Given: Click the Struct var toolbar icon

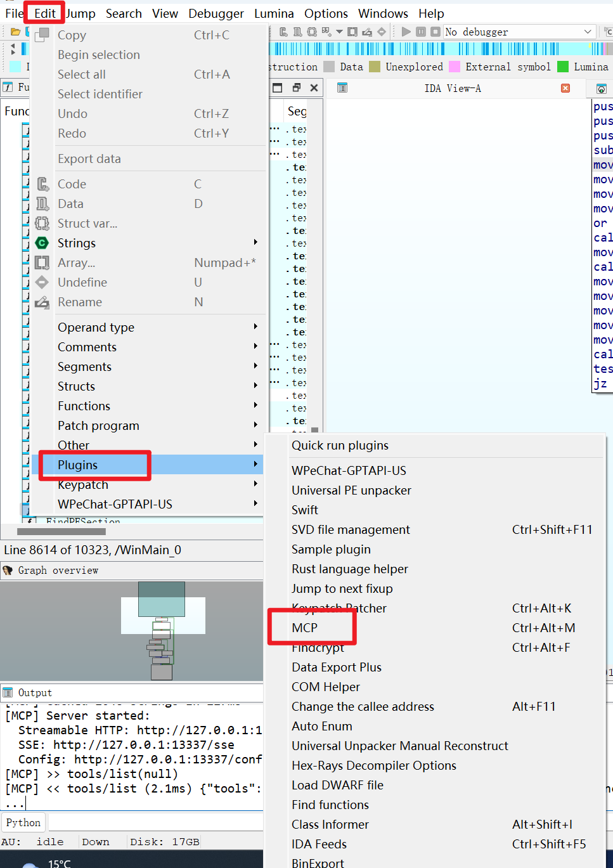Looking at the screenshot, I should click(x=312, y=32).
